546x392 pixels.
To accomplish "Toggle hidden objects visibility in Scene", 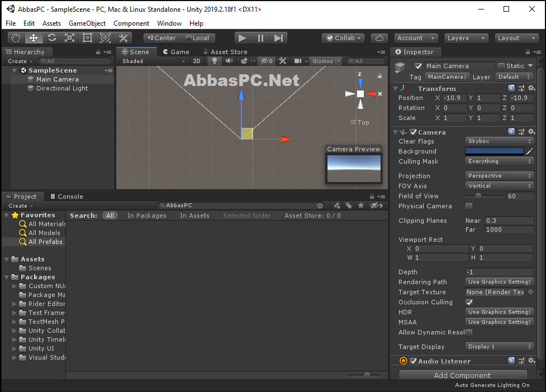I will click(267, 61).
